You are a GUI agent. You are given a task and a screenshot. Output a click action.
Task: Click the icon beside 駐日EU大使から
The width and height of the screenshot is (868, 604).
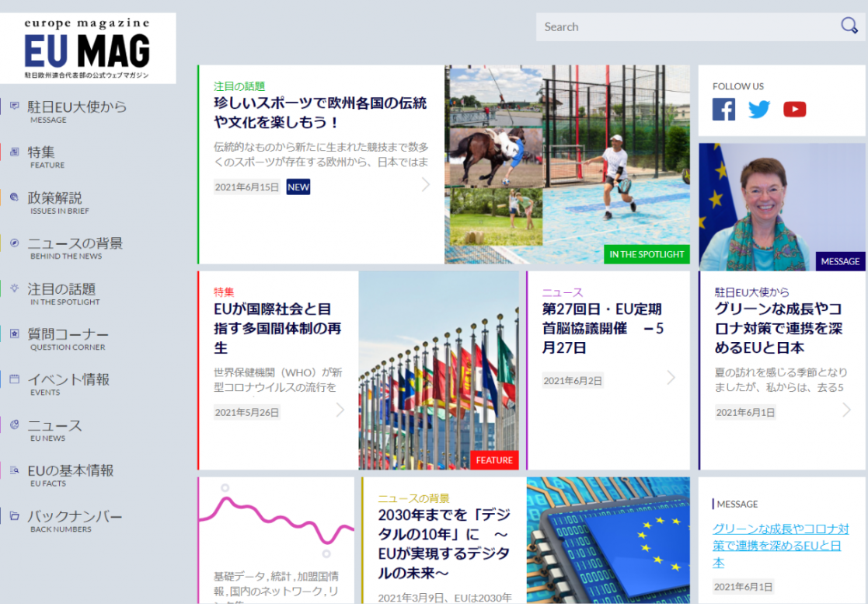pyautogui.click(x=15, y=106)
